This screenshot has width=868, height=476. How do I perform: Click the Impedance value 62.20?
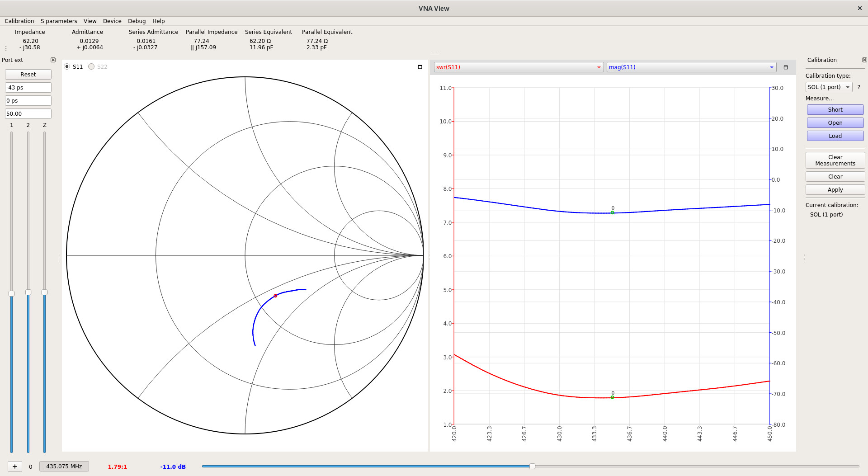coord(30,41)
